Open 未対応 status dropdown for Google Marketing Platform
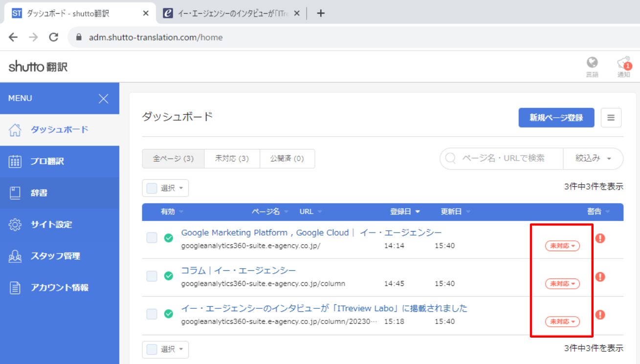The height and width of the screenshot is (364, 640). tap(562, 246)
